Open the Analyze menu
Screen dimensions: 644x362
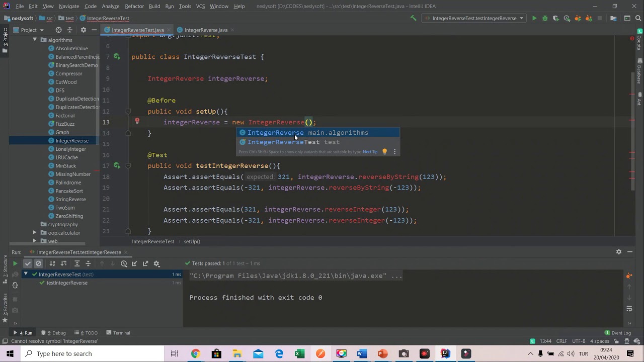(x=110, y=6)
